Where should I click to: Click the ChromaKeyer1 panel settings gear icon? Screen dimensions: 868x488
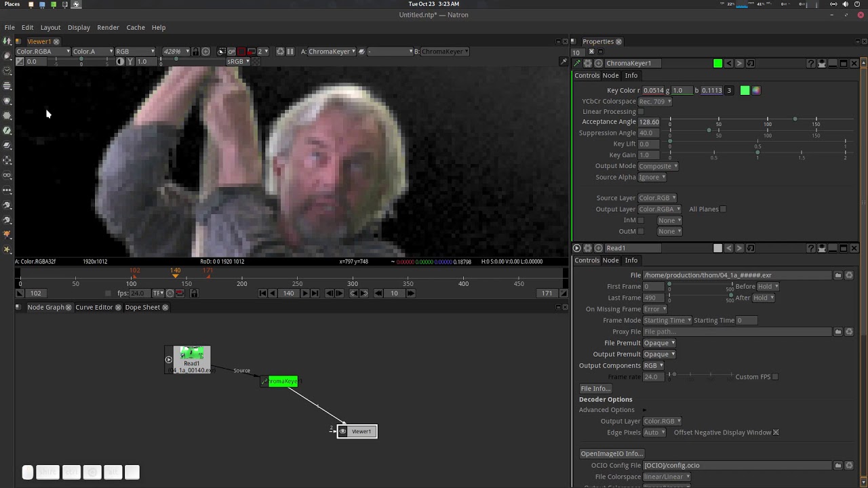point(588,63)
